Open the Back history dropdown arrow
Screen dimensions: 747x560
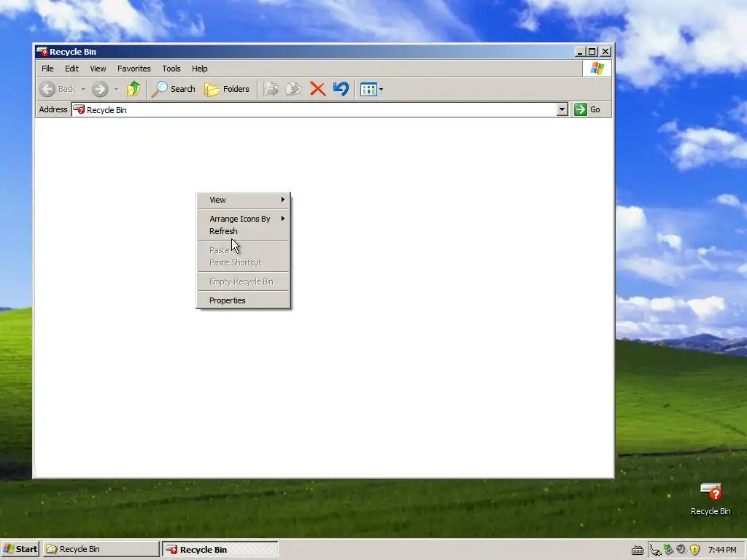click(83, 90)
